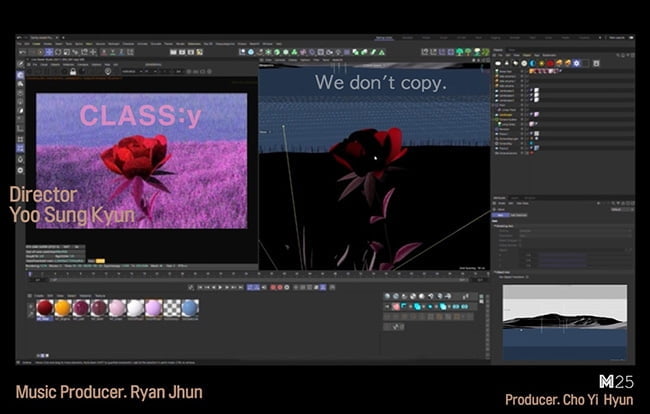Open the File menu in main menu bar

19,44
